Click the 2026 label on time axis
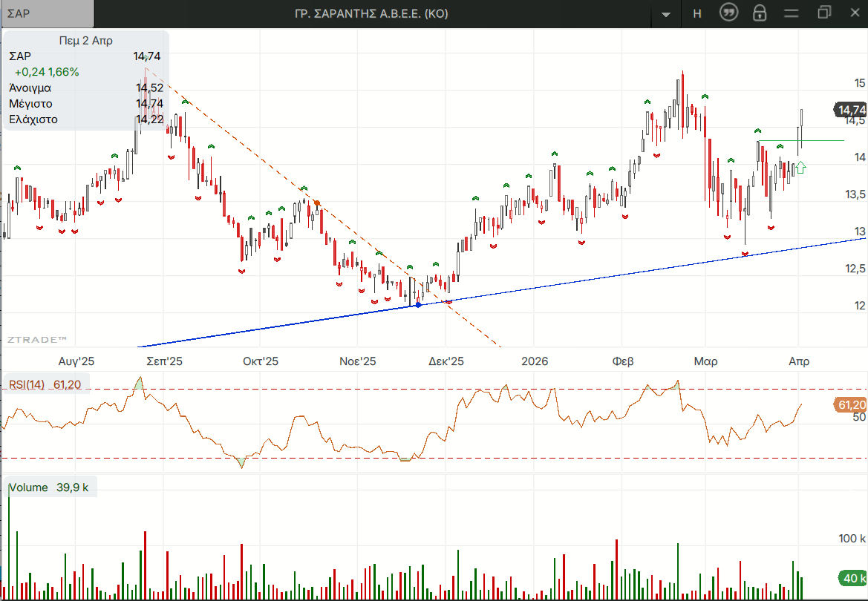The width and height of the screenshot is (868, 601). point(535,361)
